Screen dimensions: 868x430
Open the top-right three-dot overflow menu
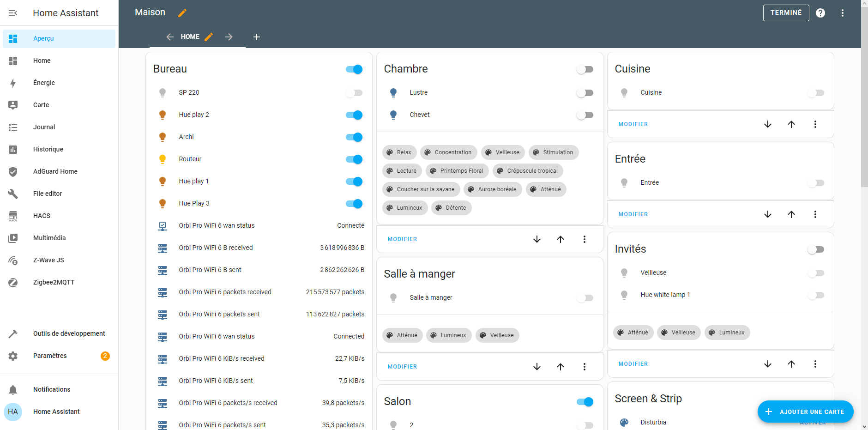click(843, 13)
